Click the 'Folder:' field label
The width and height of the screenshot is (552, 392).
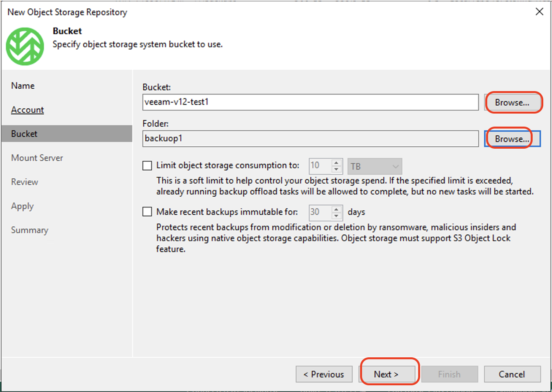pos(156,123)
